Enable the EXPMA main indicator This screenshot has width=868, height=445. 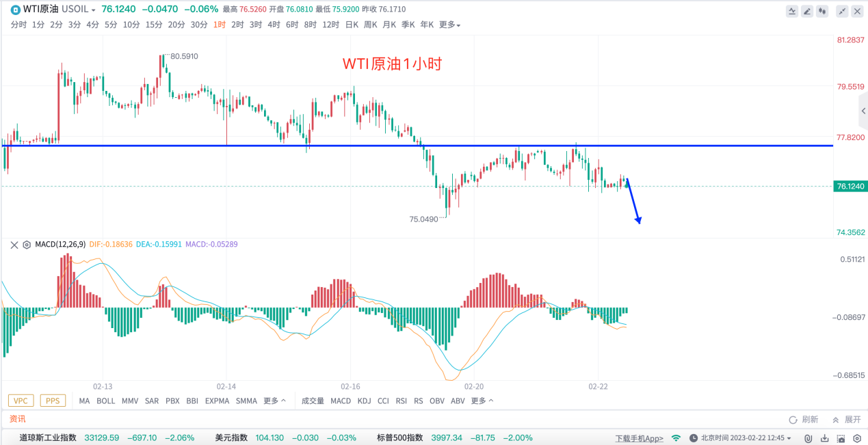click(x=218, y=401)
